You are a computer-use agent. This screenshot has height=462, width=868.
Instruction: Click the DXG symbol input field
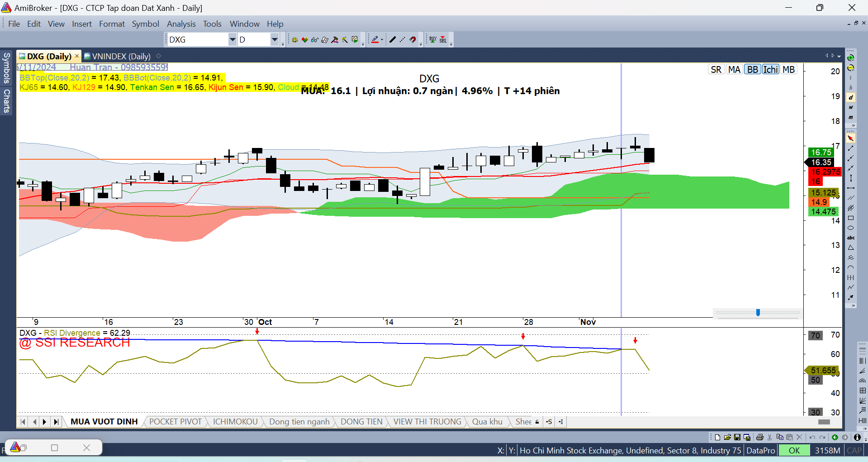(x=198, y=40)
